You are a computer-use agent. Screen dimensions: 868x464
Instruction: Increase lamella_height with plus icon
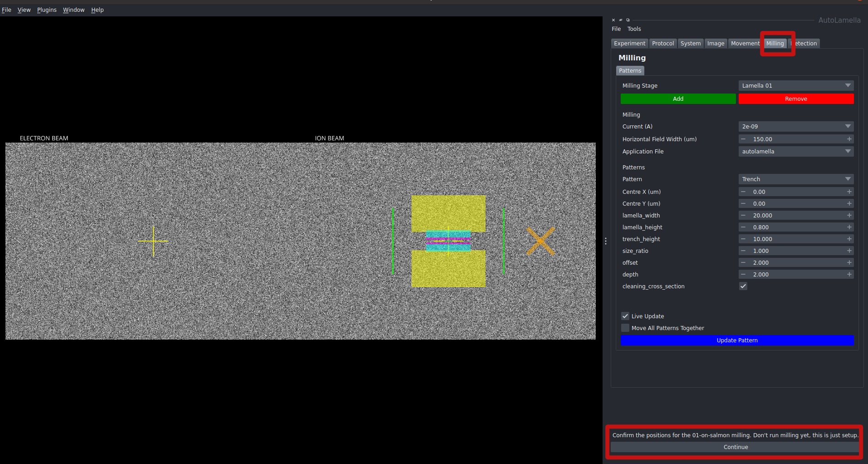[x=849, y=227]
